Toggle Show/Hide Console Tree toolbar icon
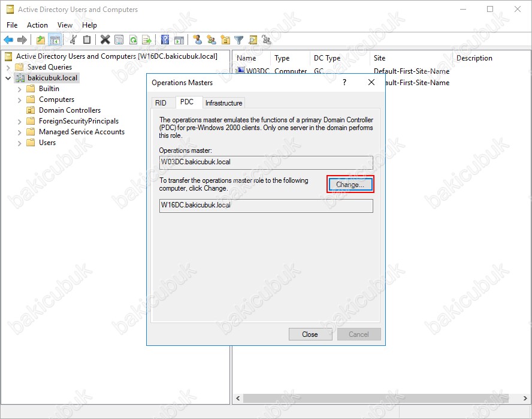The height and width of the screenshot is (419, 532). pos(55,40)
